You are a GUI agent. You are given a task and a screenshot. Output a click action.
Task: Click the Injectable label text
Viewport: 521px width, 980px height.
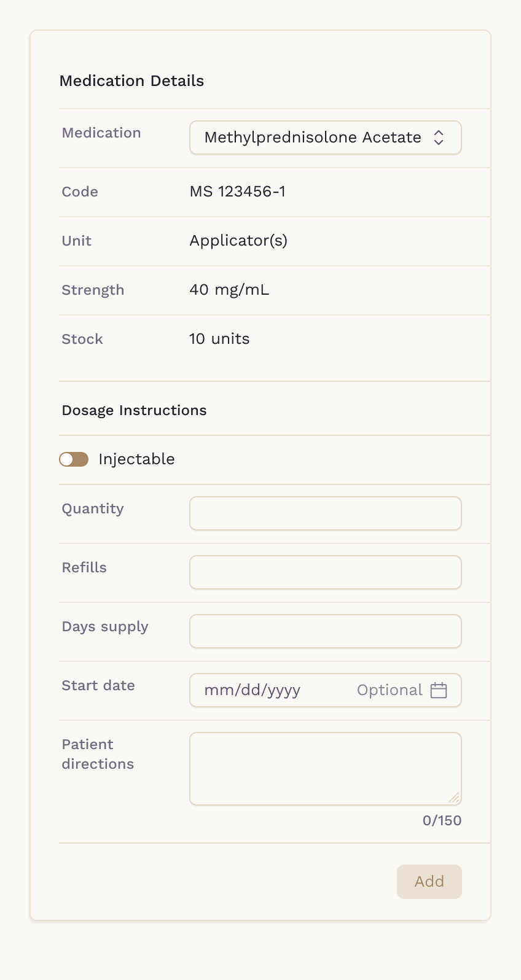136,459
